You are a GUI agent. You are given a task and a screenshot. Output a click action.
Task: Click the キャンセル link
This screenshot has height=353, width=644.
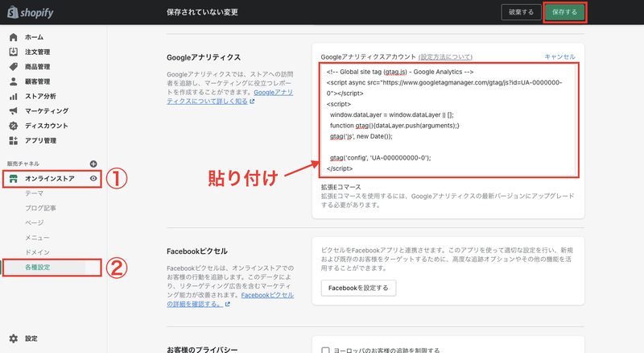tap(559, 56)
